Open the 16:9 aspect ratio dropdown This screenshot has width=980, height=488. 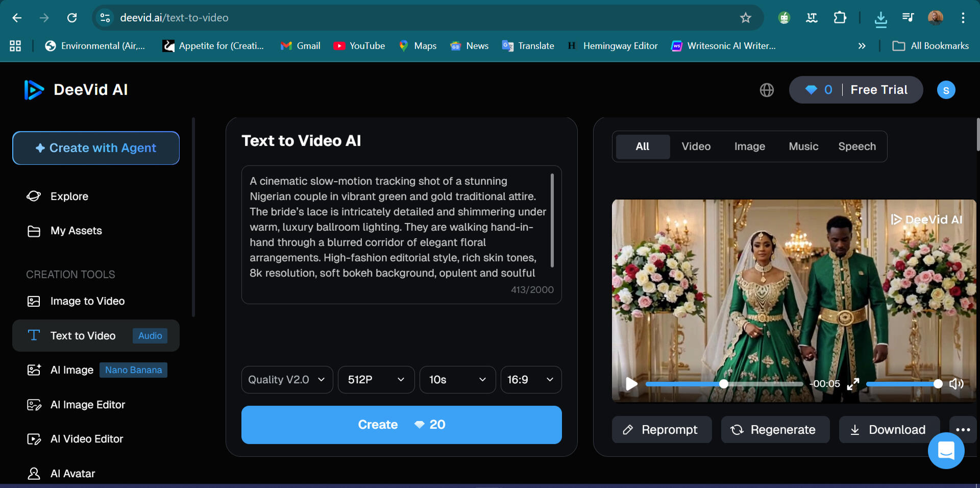pyautogui.click(x=530, y=379)
